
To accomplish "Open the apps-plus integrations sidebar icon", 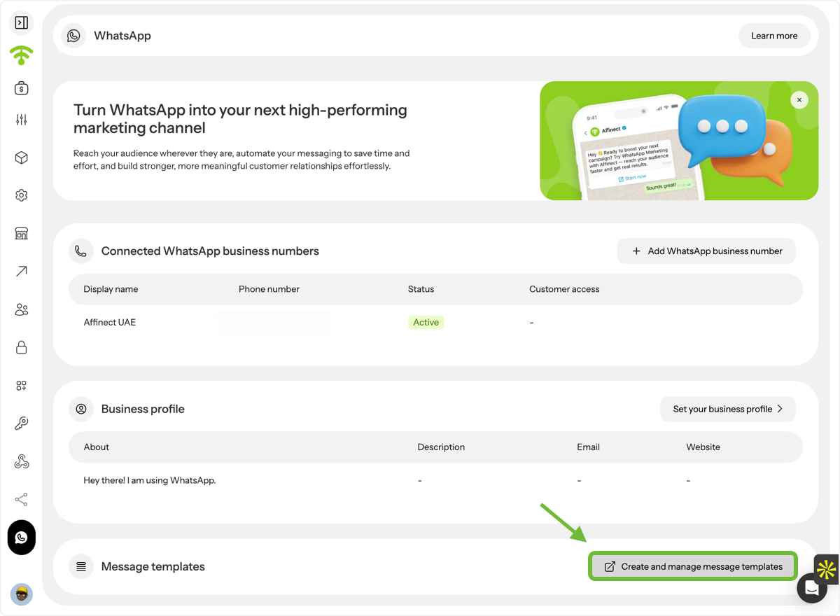I will (x=22, y=385).
